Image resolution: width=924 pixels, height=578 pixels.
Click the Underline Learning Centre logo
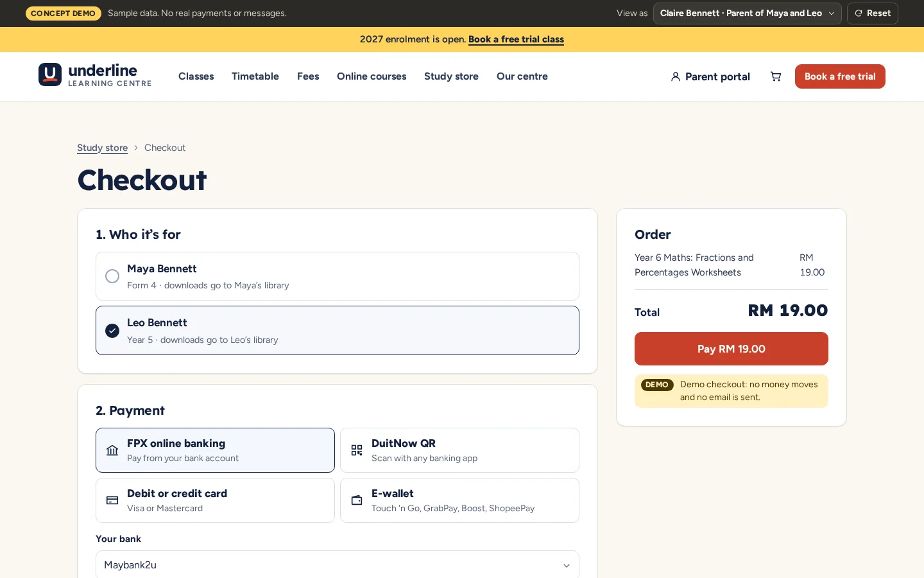click(95, 75)
